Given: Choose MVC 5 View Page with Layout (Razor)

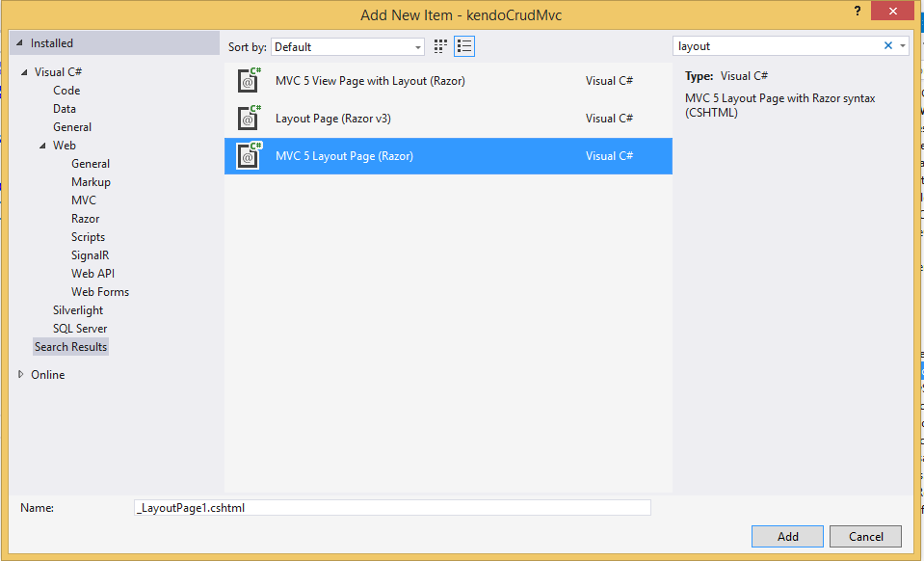Looking at the screenshot, I should tap(448, 81).
